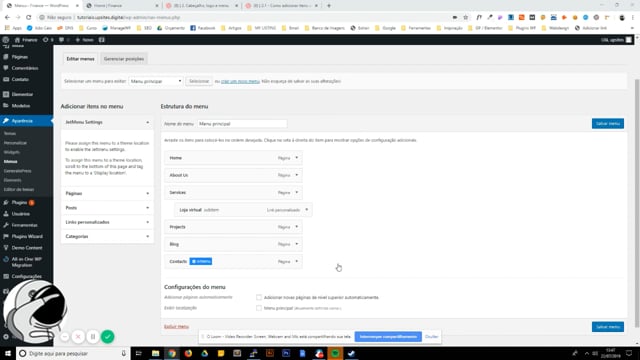The width and height of the screenshot is (640, 360).
Task: Reload the browser page
Action: [29, 17]
